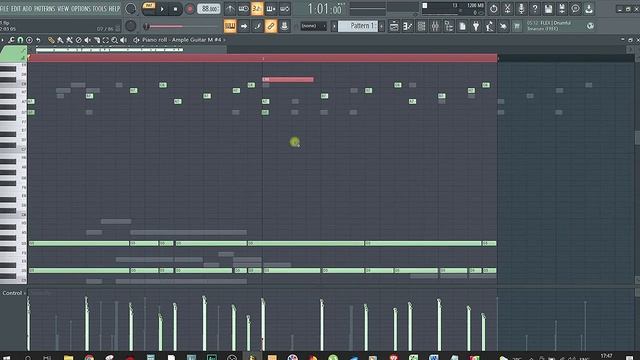Open the target channel speaker selector

[136, 40]
